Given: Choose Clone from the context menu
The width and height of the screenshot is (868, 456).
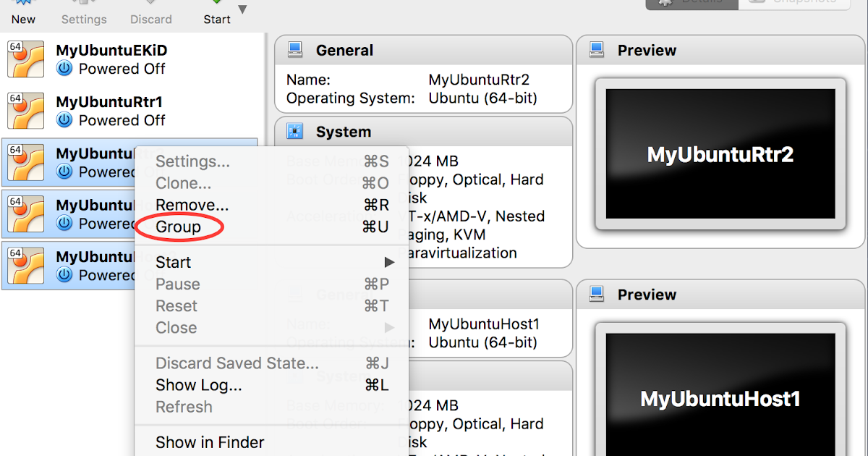Looking at the screenshot, I should click(x=183, y=182).
